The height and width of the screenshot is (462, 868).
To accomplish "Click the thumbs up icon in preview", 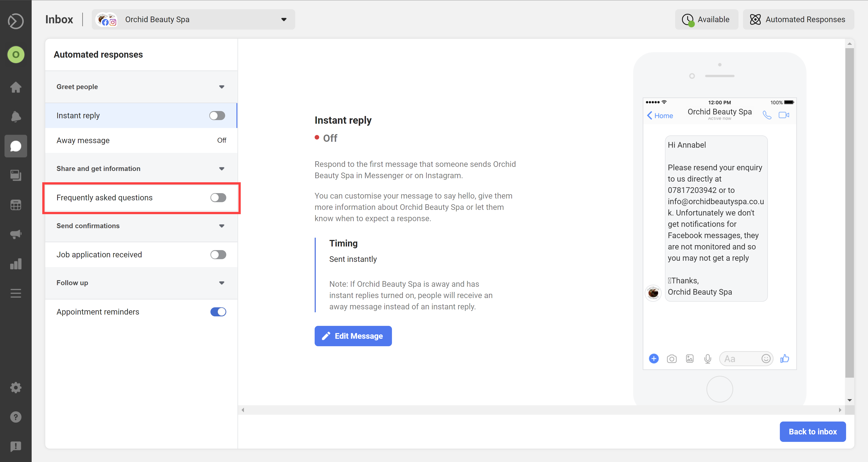I will [784, 359].
